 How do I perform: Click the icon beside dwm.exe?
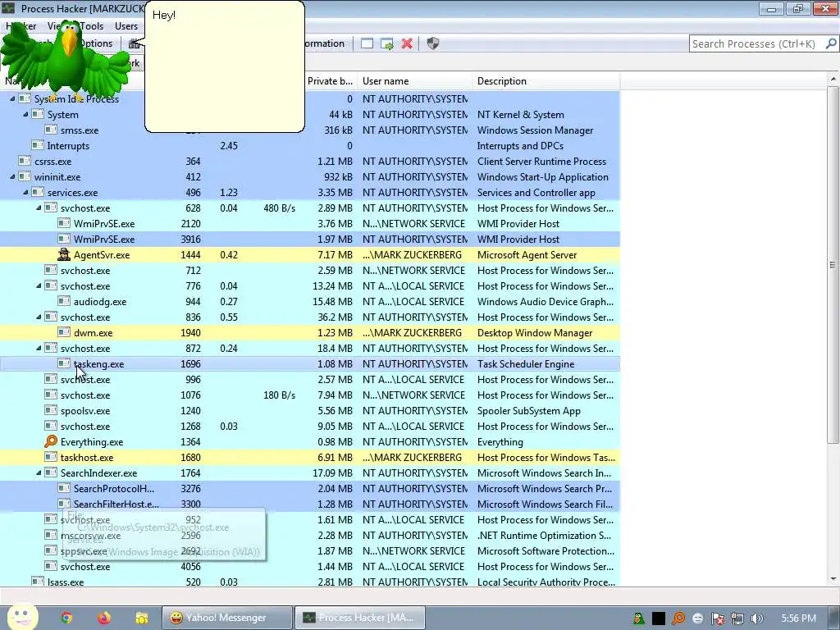pyautogui.click(x=64, y=332)
